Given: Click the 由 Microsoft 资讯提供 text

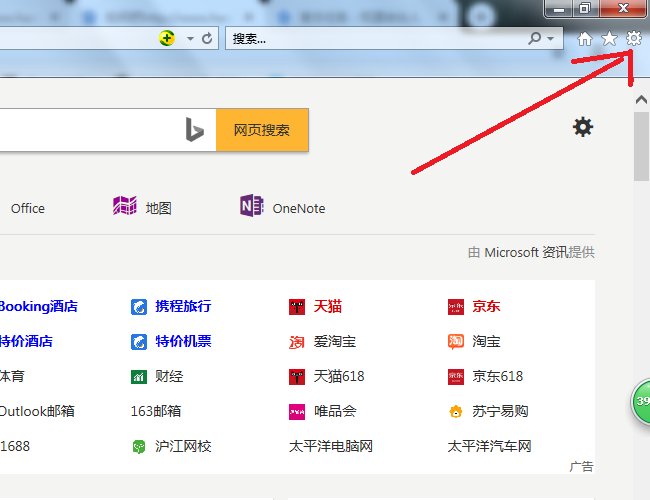Looking at the screenshot, I should pos(531,252).
